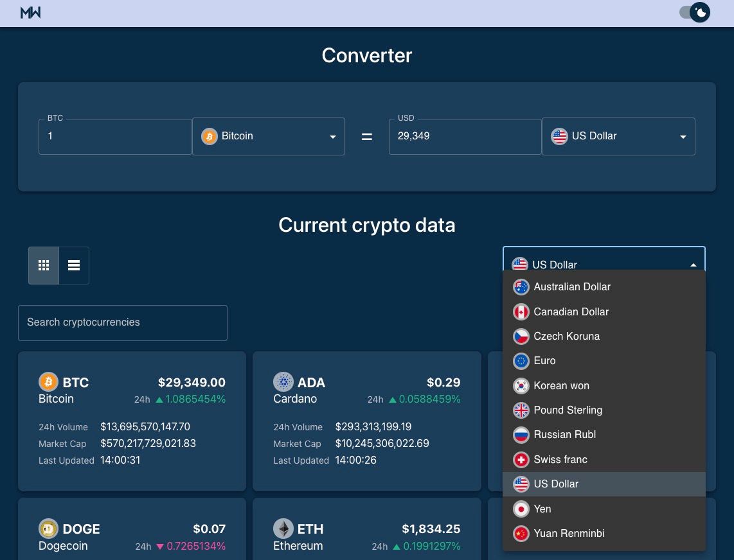Click Cardano last updated time 14:00:26

point(356,460)
